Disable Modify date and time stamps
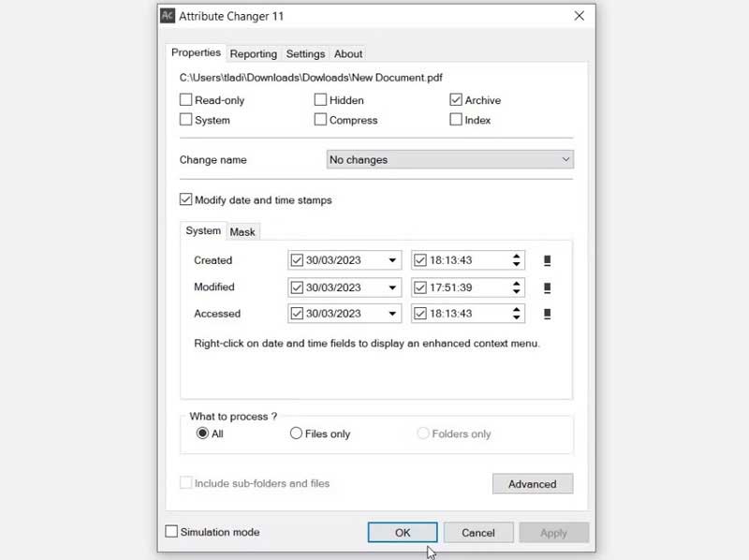Screen dimensions: 749x560 point(185,199)
